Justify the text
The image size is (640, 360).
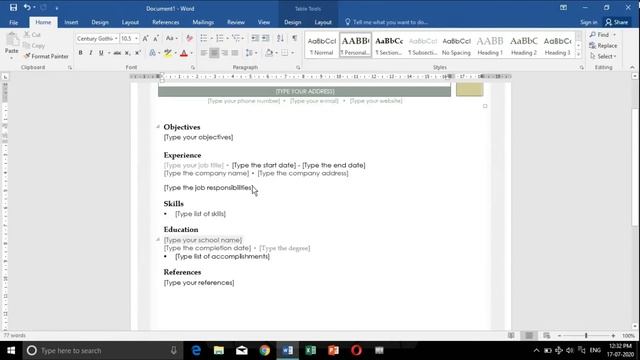tap(235, 53)
